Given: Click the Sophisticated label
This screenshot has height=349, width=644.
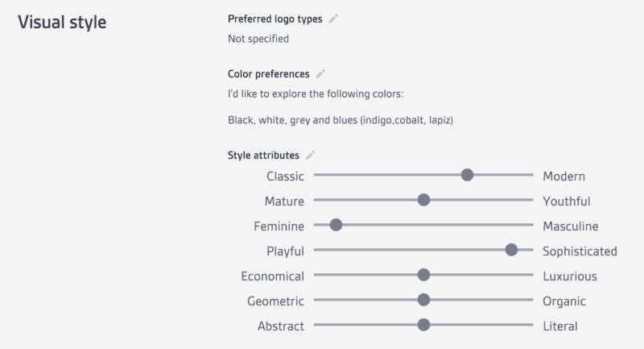Looking at the screenshot, I should point(580,251).
